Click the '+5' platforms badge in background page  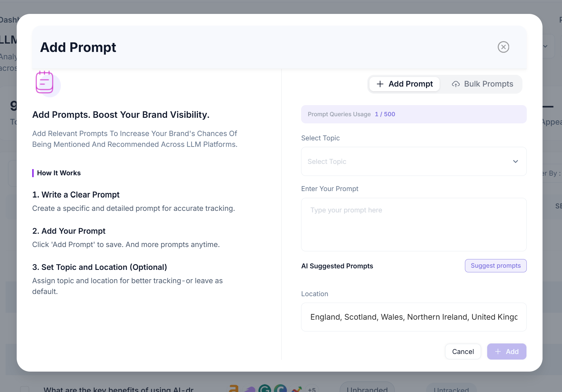coord(312,389)
